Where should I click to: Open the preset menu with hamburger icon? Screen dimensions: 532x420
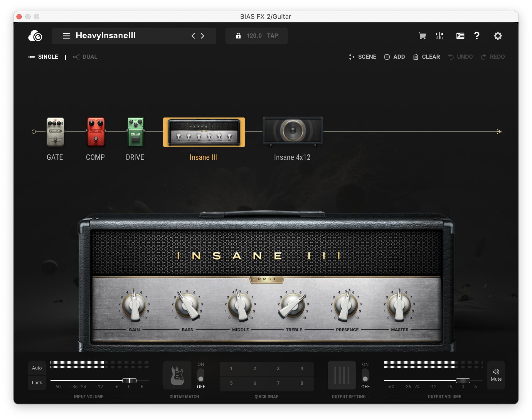coord(66,36)
